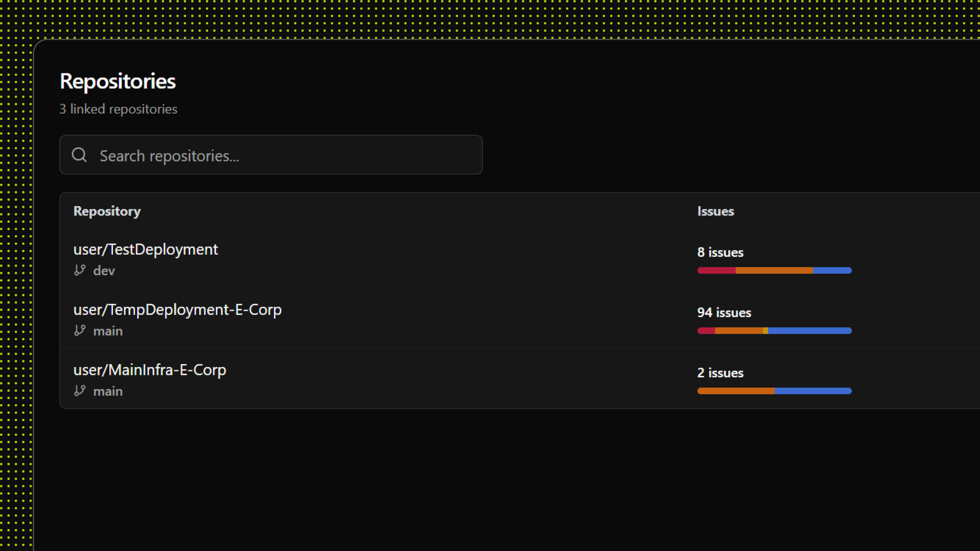Click branch icon under MainInfra-E-Corp

click(80, 391)
